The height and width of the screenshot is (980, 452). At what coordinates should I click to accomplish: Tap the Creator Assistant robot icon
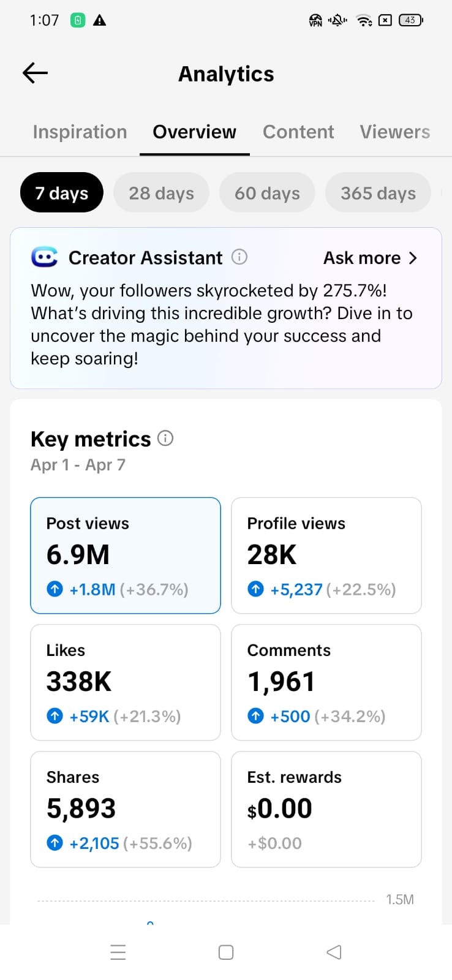click(x=44, y=257)
